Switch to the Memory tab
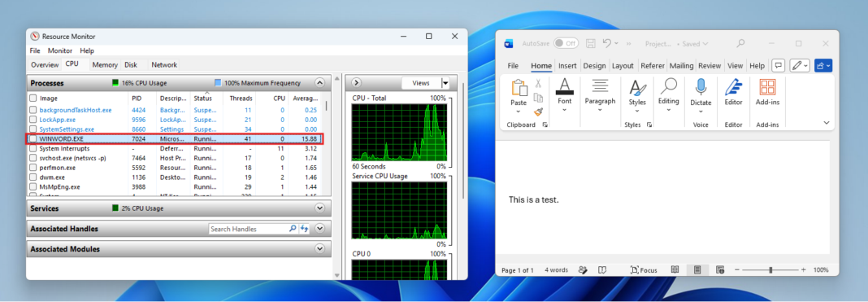The width and height of the screenshot is (868, 302). click(x=105, y=65)
